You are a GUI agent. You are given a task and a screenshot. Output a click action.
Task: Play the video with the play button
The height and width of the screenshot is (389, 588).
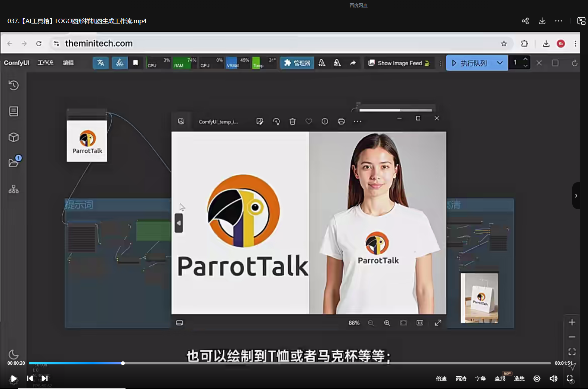[x=13, y=379]
